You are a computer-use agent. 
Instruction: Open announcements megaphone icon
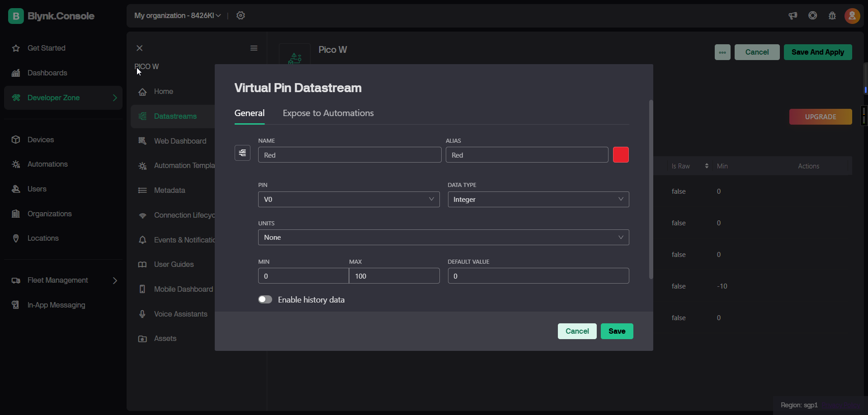793,16
